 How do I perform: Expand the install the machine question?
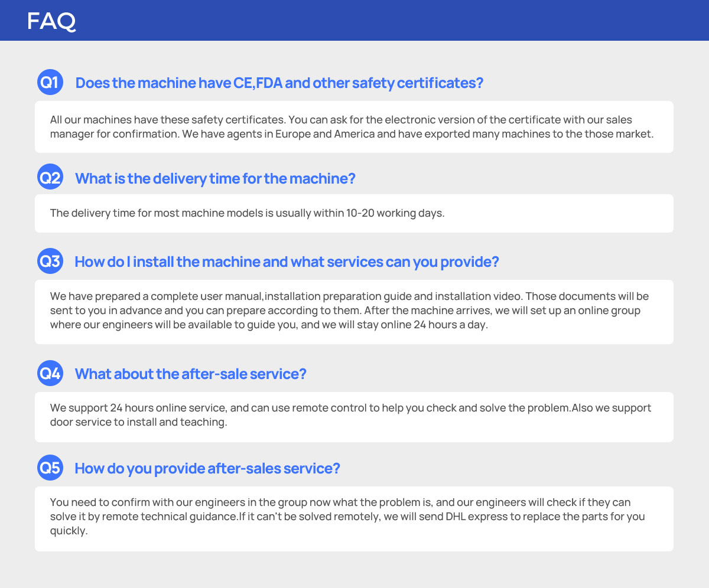[x=287, y=262]
